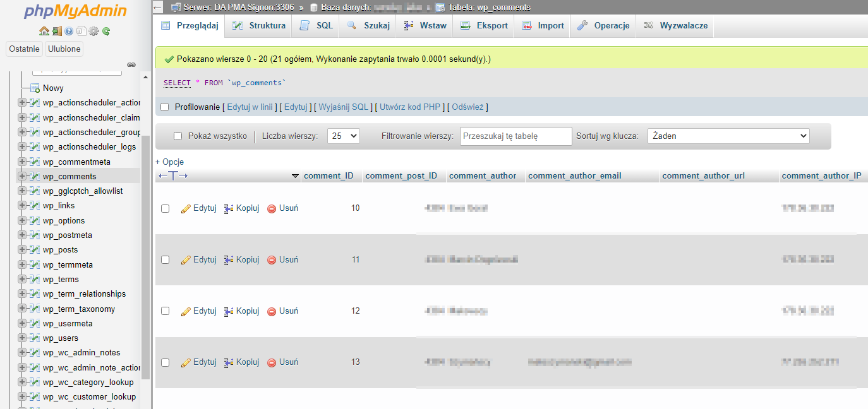868x409 pixels.
Task: Open navigation panel settings gear icon
Action: [93, 31]
